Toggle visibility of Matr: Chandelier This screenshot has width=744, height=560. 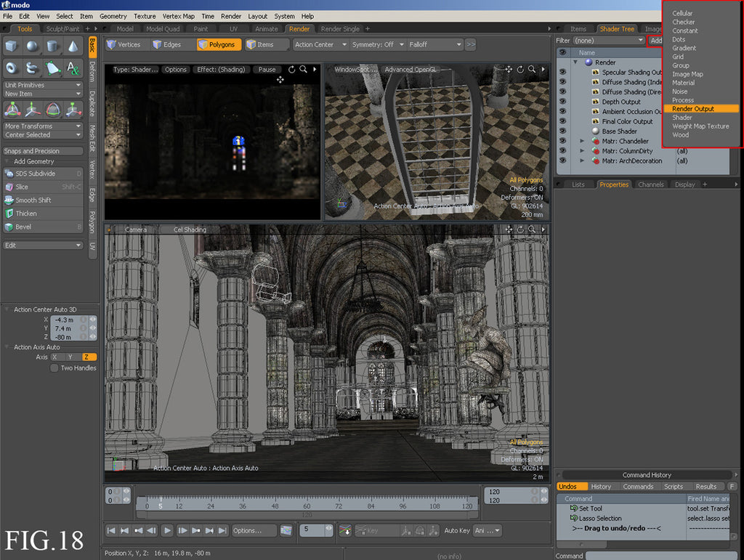pos(562,142)
